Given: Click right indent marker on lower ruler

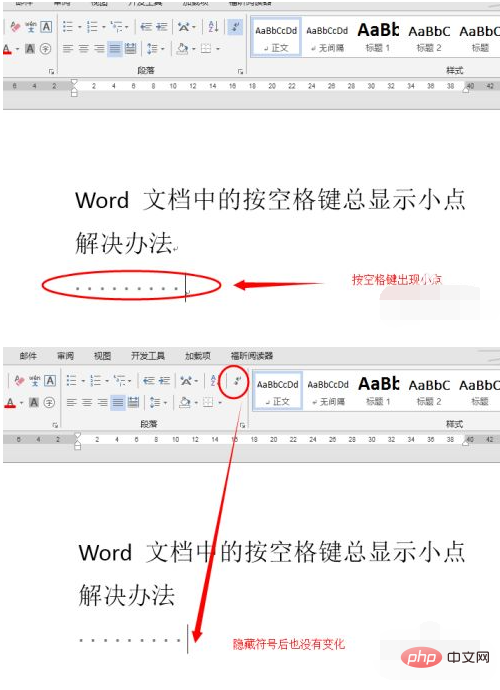Looking at the screenshot, I should click(x=466, y=442).
